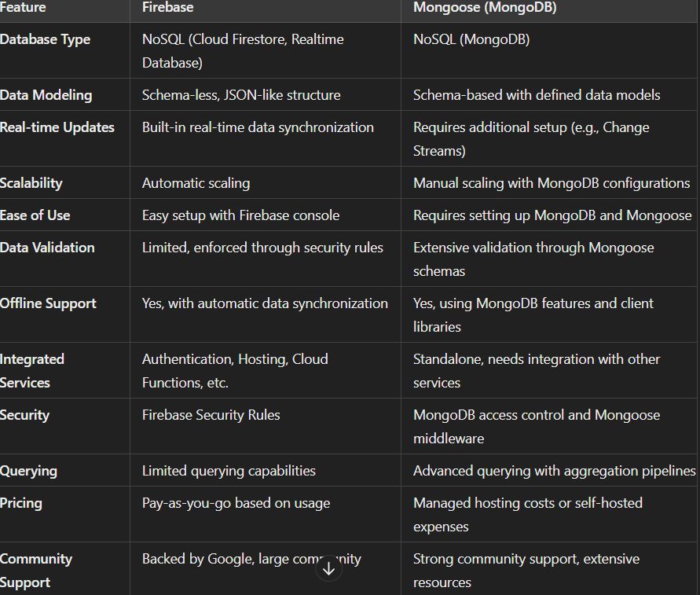Click the Feature column header
The width and height of the screenshot is (700, 595).
click(23, 8)
